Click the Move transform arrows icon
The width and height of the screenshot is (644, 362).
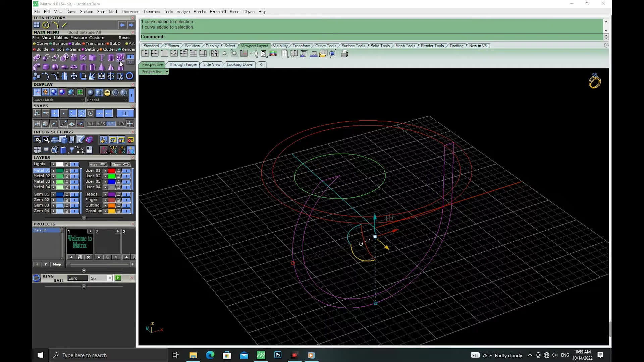click(x=74, y=76)
